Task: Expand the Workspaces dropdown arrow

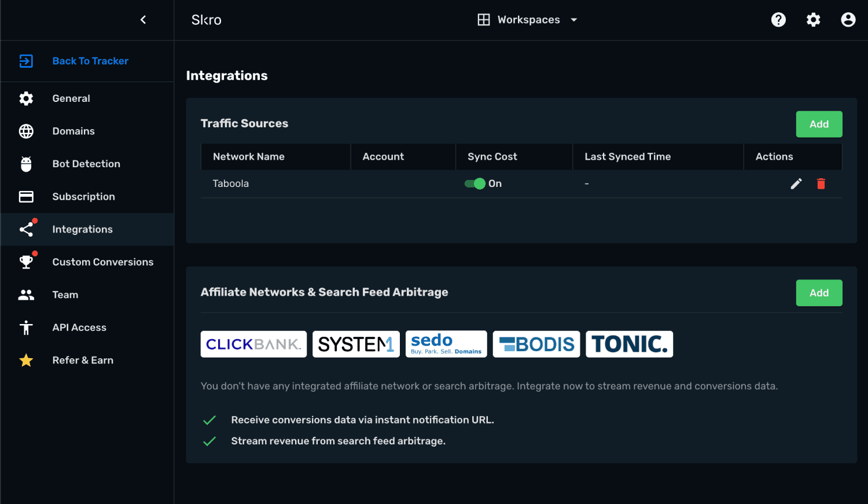Action: [x=573, y=20]
